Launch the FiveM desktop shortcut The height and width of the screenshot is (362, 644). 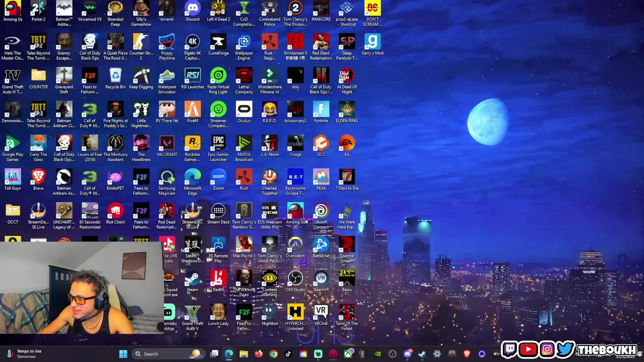(192, 113)
